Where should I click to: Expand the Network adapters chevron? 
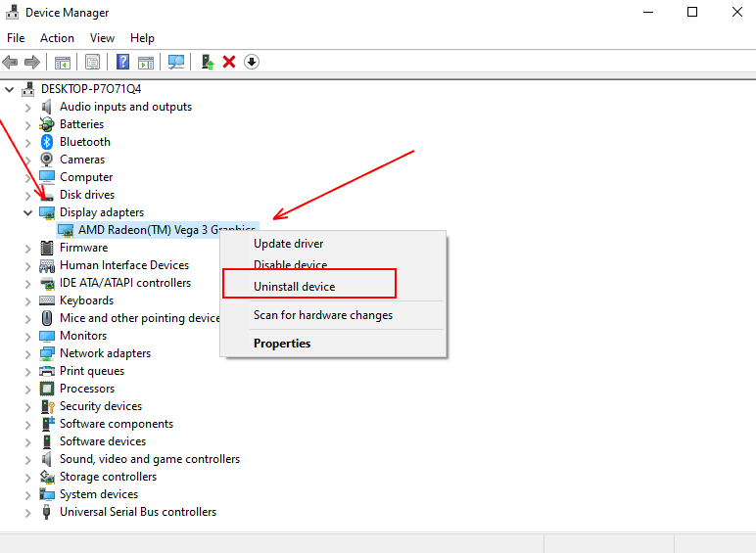tap(28, 354)
